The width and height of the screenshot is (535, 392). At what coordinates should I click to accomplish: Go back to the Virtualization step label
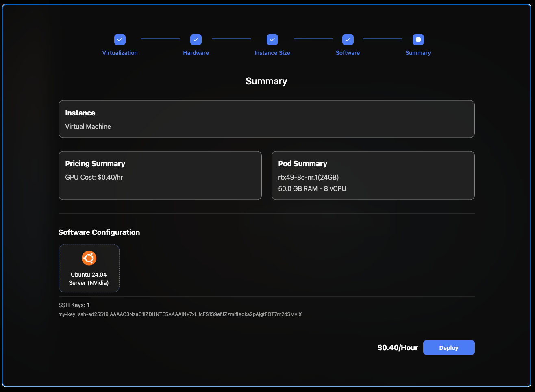pyautogui.click(x=120, y=53)
